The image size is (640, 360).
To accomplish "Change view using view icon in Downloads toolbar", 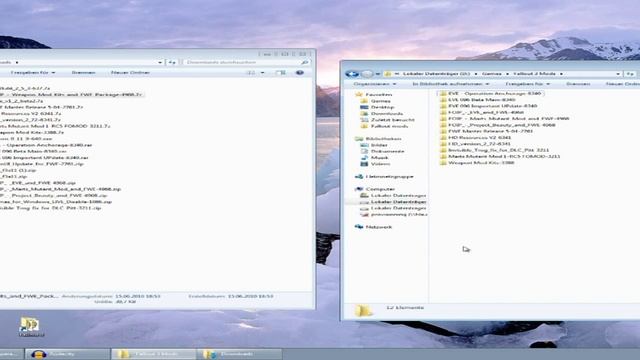I will tap(251, 73).
